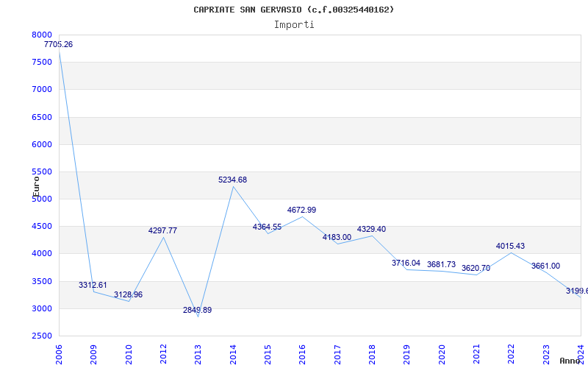Viewport: 588px width, 368px height.
Task: Click the 2013 year axis label
Action: [x=198, y=355]
